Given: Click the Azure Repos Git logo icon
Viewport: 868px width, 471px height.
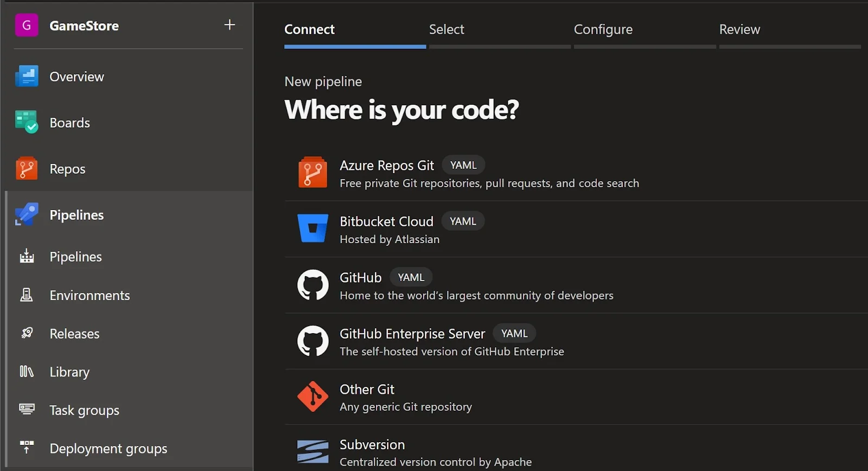Looking at the screenshot, I should click(313, 173).
